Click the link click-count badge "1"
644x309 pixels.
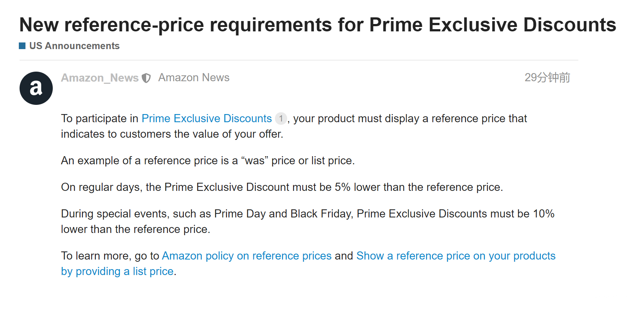tap(281, 119)
